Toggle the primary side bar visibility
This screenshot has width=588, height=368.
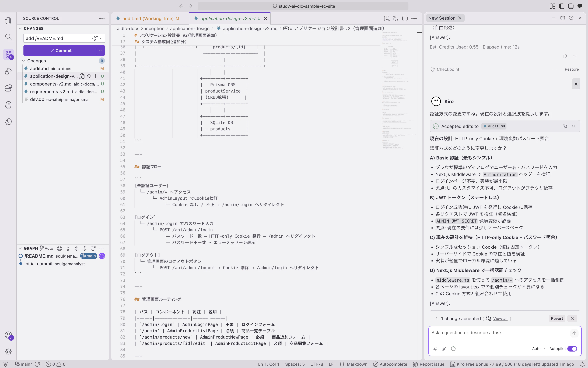(562, 6)
